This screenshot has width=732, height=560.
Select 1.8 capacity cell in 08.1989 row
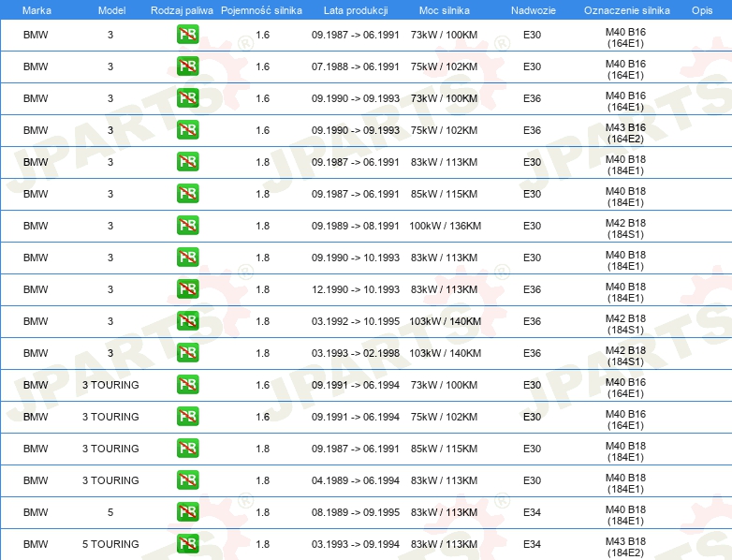pyautogui.click(x=262, y=512)
